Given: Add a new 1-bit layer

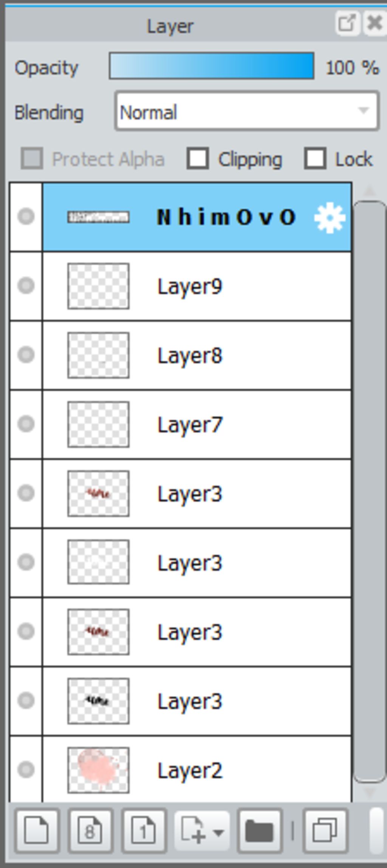Looking at the screenshot, I should (x=144, y=831).
